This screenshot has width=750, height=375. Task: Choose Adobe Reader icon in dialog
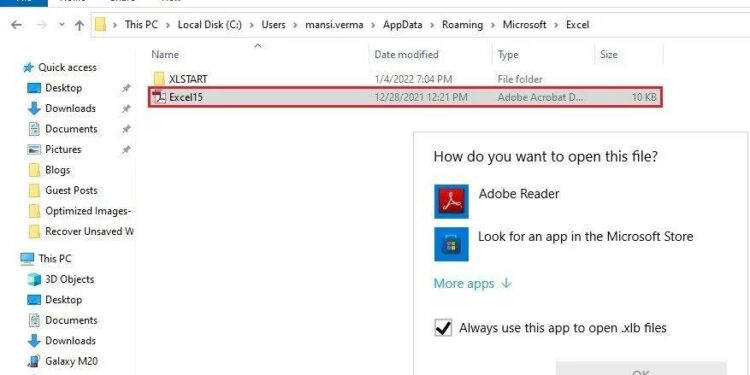pyautogui.click(x=451, y=201)
